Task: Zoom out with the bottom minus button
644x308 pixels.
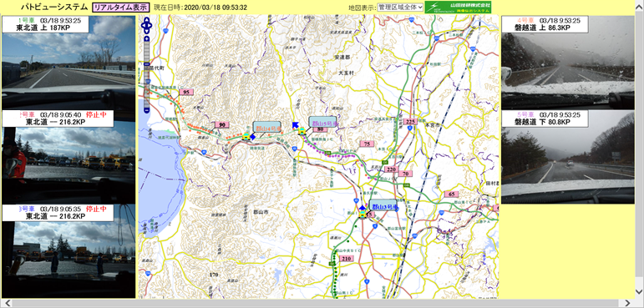Action: (147, 110)
